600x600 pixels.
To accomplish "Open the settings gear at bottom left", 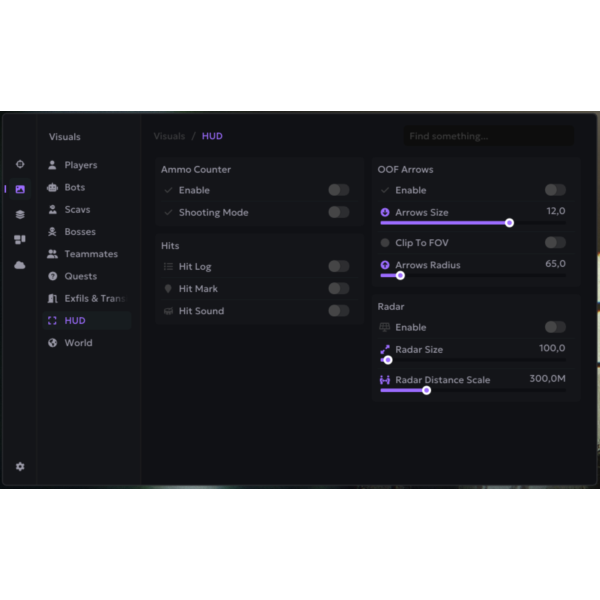I will (x=20, y=466).
